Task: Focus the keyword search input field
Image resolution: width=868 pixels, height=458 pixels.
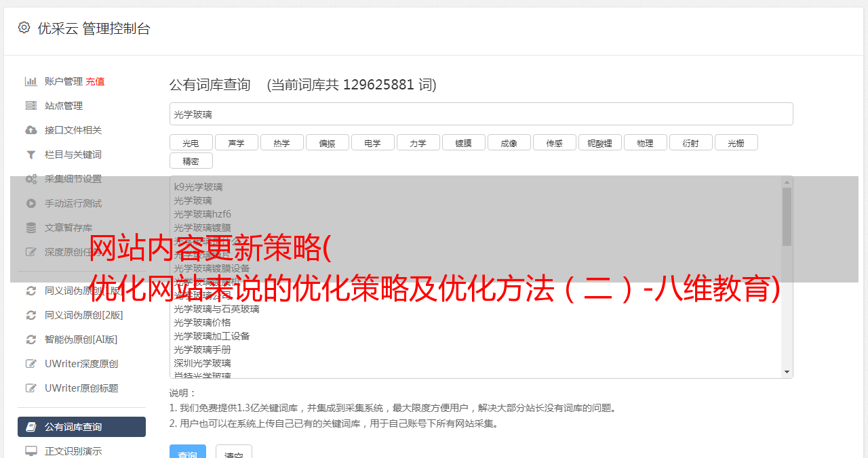Action: click(481, 114)
